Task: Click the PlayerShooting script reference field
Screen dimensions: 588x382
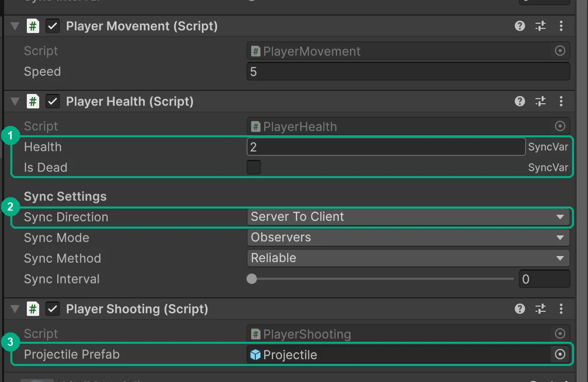Action: tap(408, 334)
